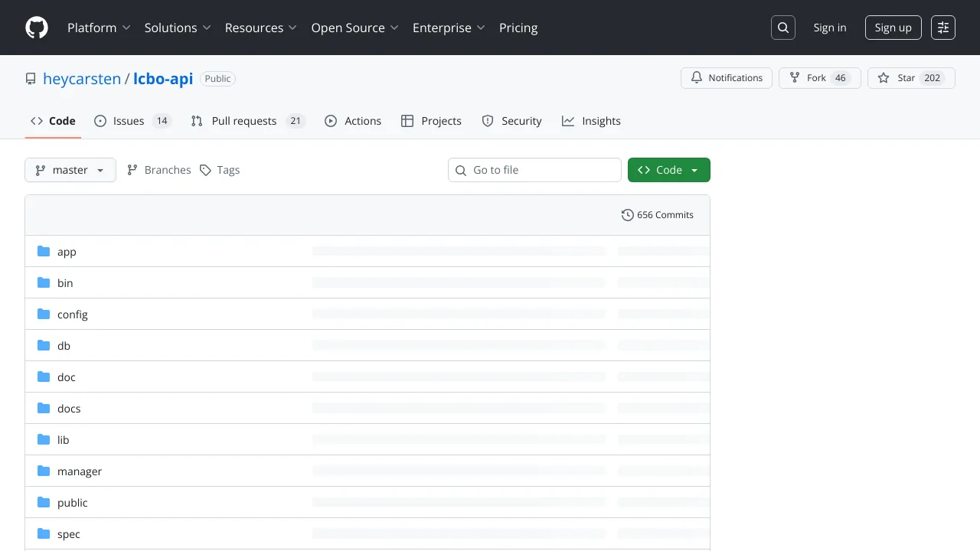The image size is (980, 551).
Task: Open the Insights tab
Action: tap(591, 121)
